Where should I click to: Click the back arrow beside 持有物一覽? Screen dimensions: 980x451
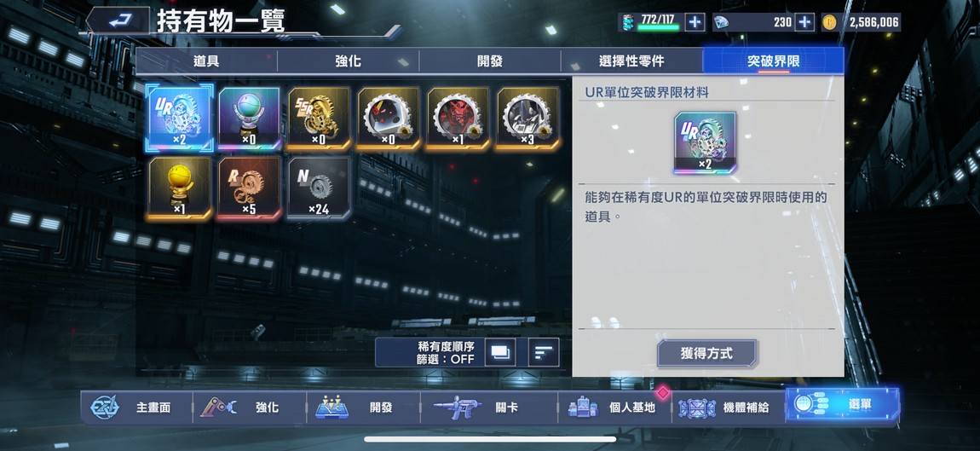click(118, 21)
